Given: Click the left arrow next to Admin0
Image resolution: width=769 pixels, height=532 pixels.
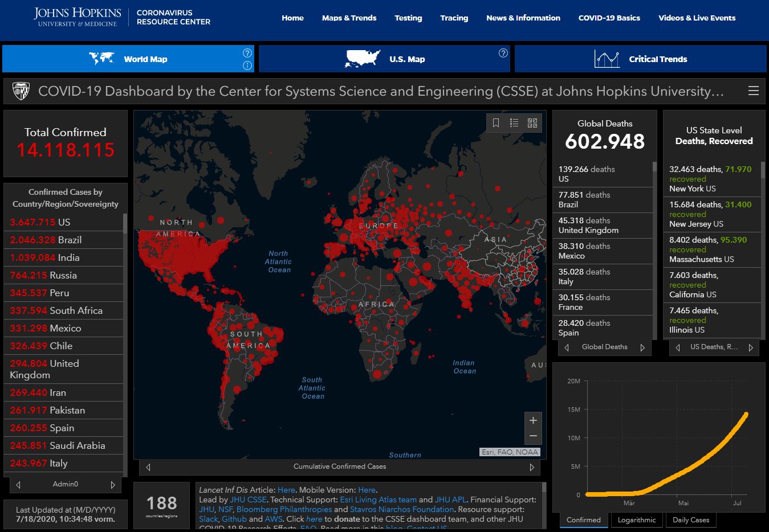Looking at the screenshot, I should [x=18, y=485].
